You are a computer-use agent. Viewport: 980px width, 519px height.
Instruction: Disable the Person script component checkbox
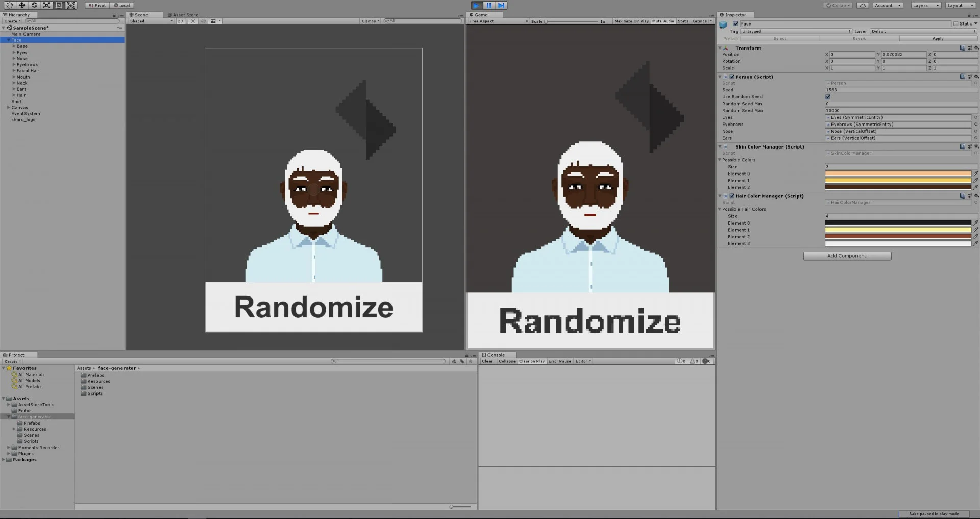tap(732, 77)
